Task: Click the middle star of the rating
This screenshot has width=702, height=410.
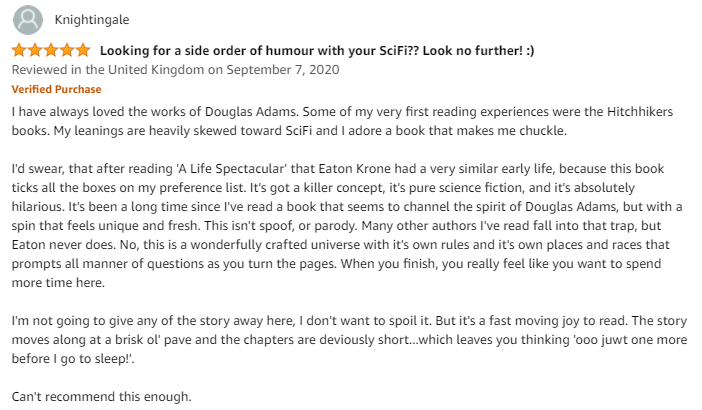Action: click(51, 51)
